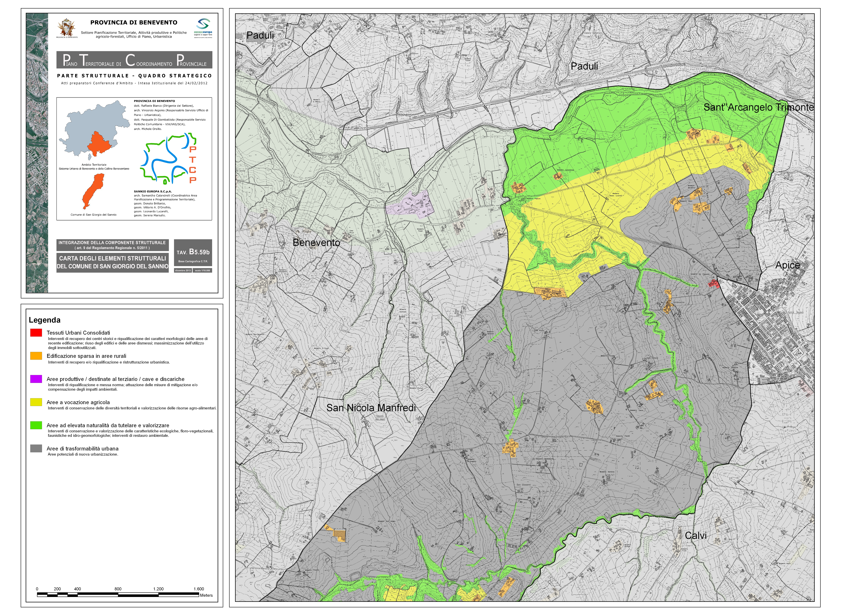Click the "Benevento" label on the map
The width and height of the screenshot is (849, 616).
coord(316,243)
